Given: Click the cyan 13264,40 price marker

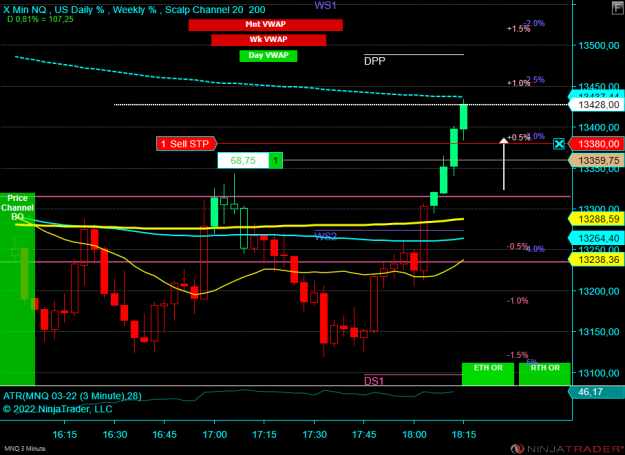Looking at the screenshot, I should point(597,238).
